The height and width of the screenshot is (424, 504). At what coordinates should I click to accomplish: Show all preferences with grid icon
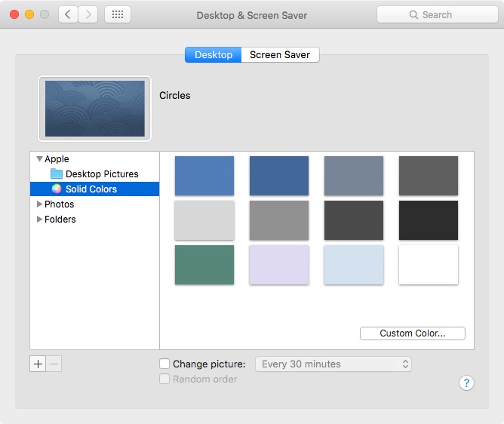[x=118, y=14]
